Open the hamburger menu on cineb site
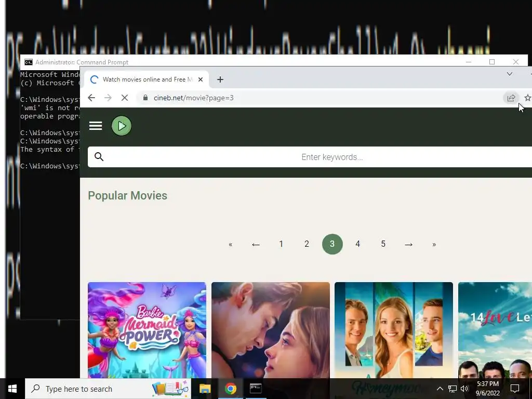Image resolution: width=532 pixels, height=399 pixels. pyautogui.click(x=96, y=126)
